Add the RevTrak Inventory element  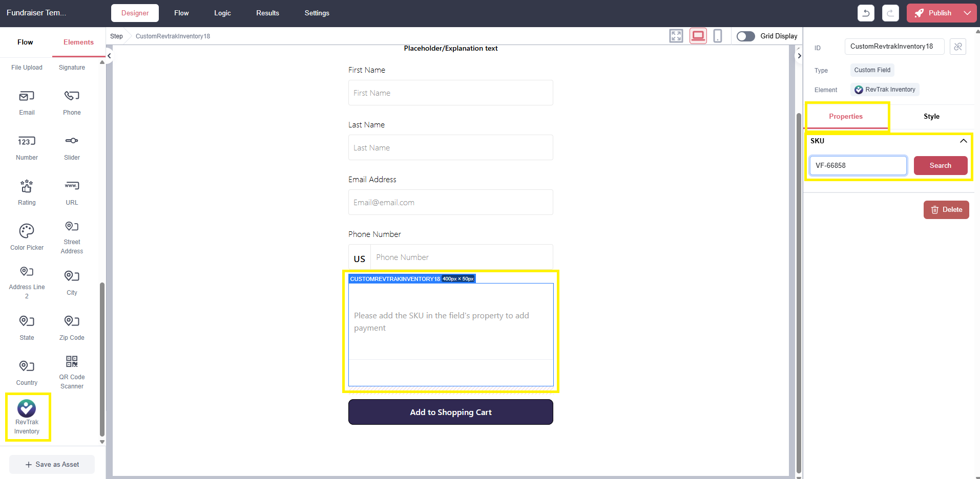[27, 417]
